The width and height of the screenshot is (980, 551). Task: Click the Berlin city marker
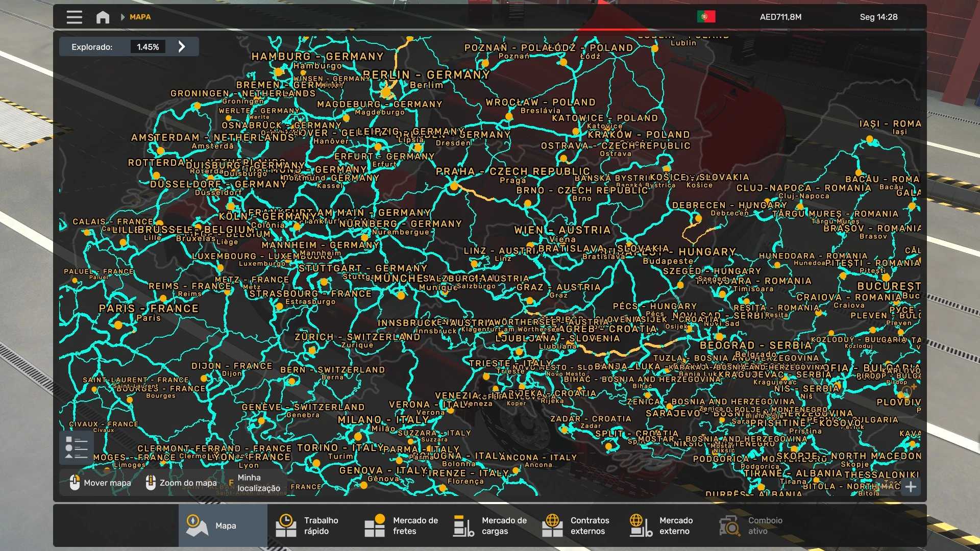(386, 92)
